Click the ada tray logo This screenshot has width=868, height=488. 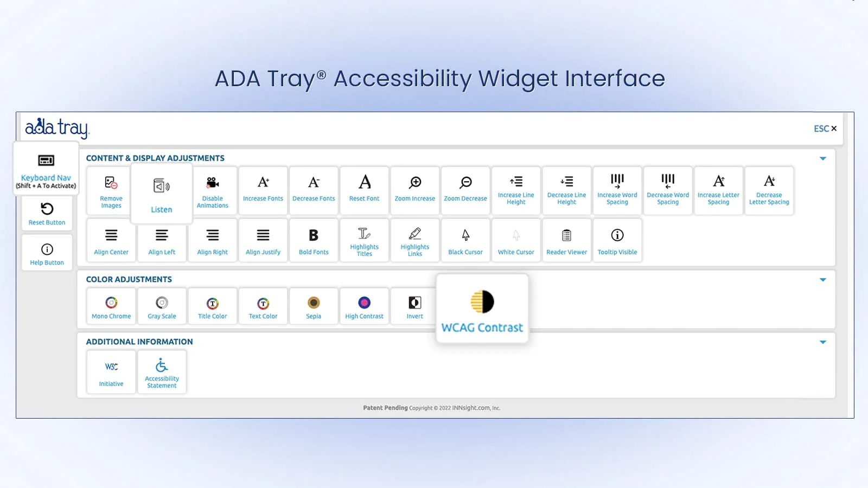pyautogui.click(x=57, y=128)
